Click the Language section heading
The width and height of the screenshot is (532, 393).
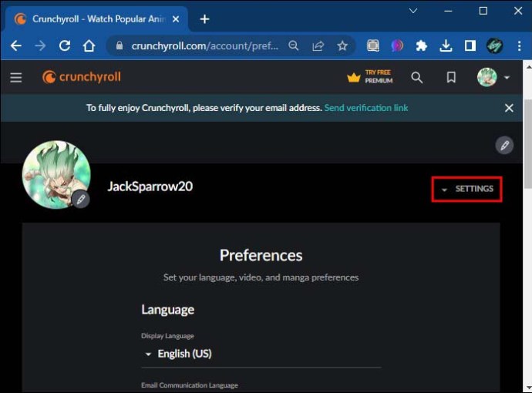click(167, 310)
